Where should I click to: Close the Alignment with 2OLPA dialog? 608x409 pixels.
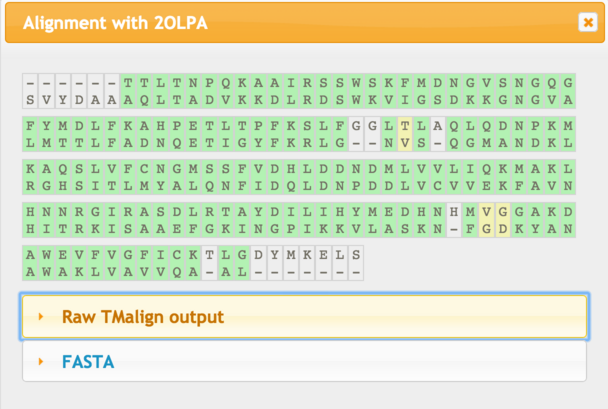tap(586, 22)
